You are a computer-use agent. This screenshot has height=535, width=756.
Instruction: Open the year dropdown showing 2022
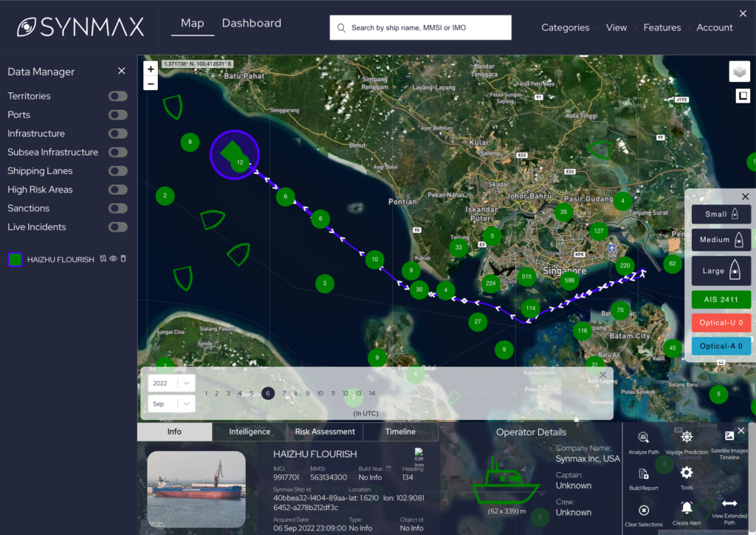point(171,383)
